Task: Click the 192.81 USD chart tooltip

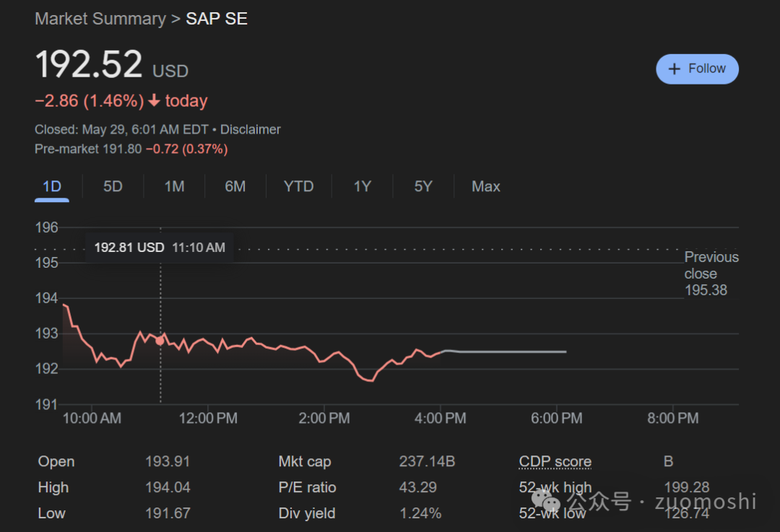Action: [160, 248]
